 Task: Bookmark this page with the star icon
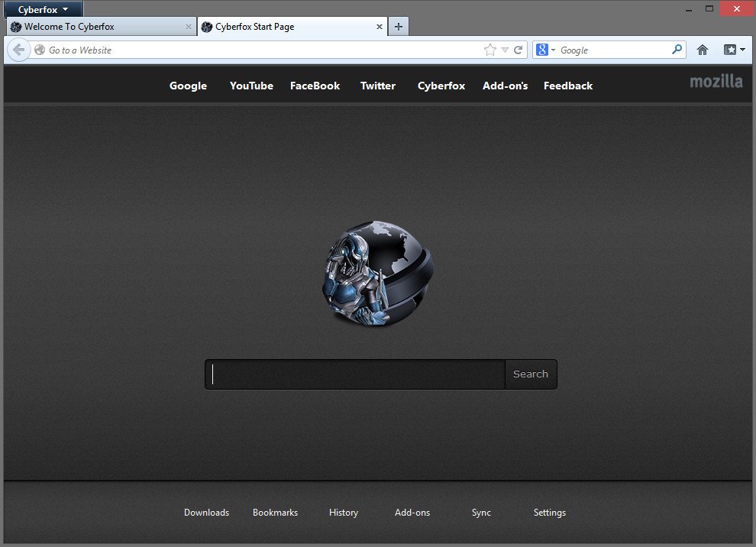pos(489,50)
